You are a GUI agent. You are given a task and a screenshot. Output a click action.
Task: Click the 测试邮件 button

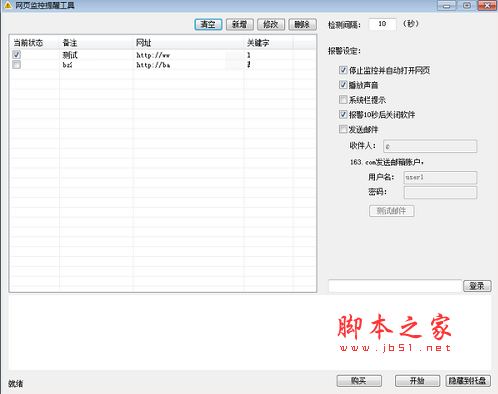click(x=392, y=211)
